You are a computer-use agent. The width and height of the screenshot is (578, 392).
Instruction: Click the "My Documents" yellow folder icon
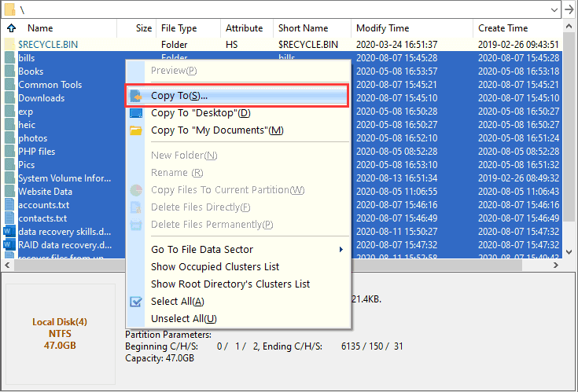136,130
